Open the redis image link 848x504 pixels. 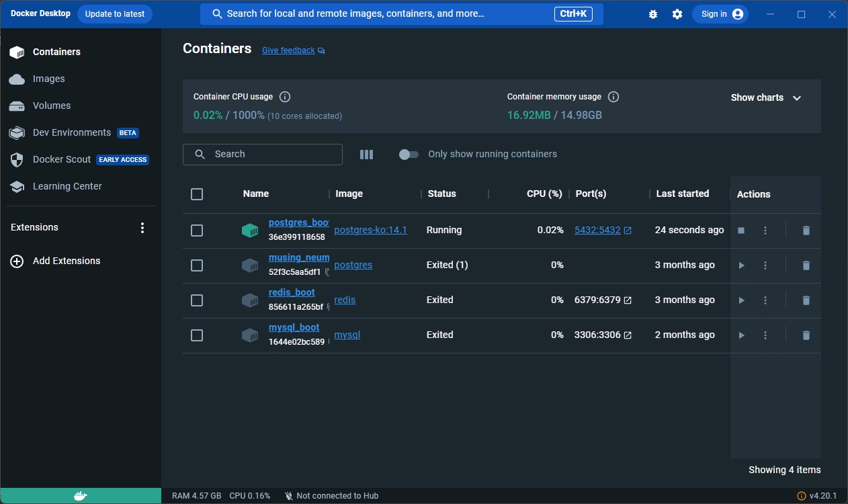[345, 300]
